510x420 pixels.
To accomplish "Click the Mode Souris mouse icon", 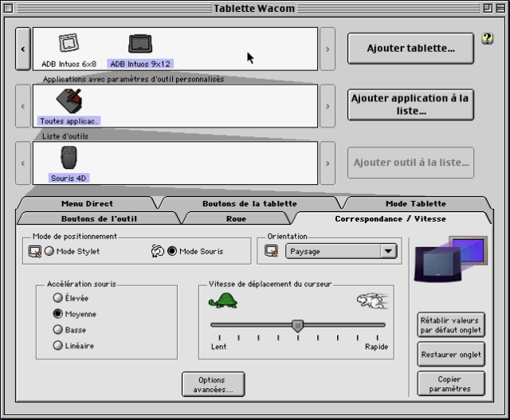I will (x=158, y=251).
